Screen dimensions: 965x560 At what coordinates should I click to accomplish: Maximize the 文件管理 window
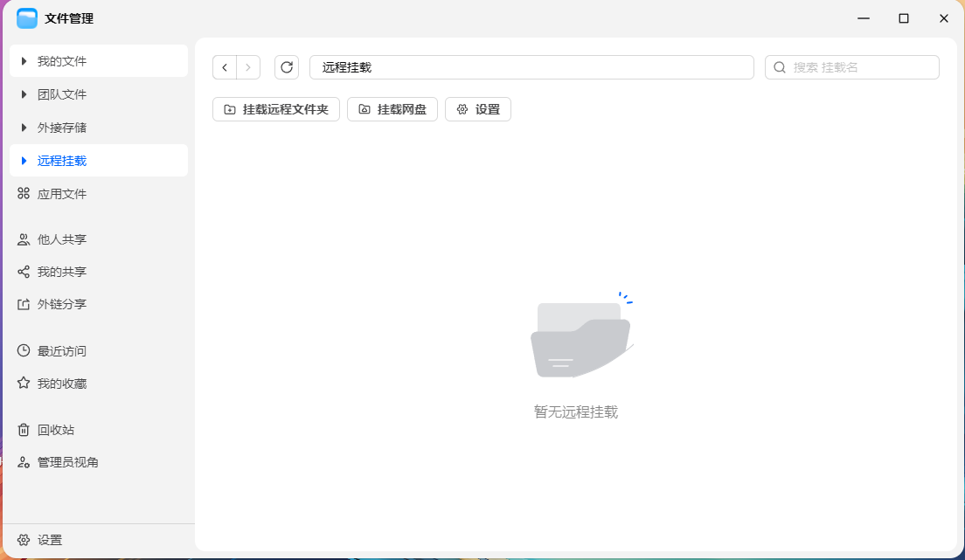click(x=904, y=18)
